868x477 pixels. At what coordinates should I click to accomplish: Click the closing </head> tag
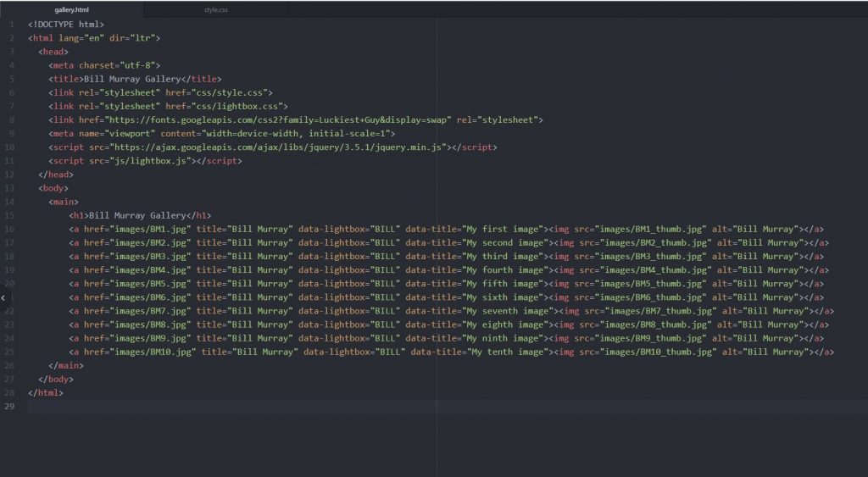click(56, 175)
